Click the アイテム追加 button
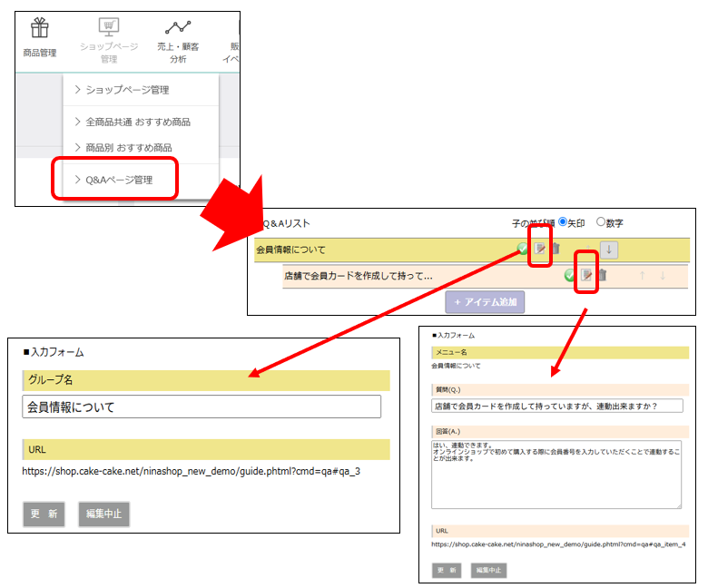Image resolution: width=708 pixels, height=588 pixels. tap(485, 302)
